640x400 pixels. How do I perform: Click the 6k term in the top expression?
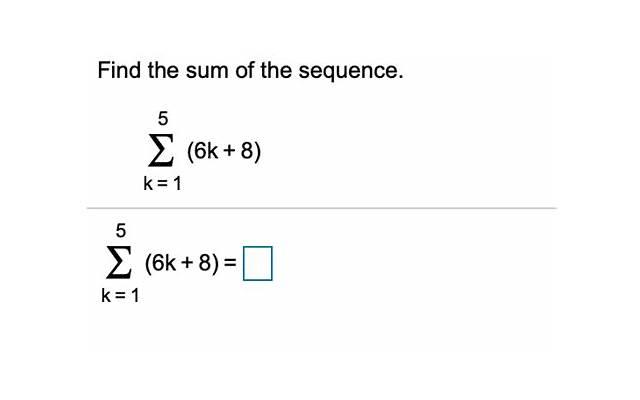(206, 151)
